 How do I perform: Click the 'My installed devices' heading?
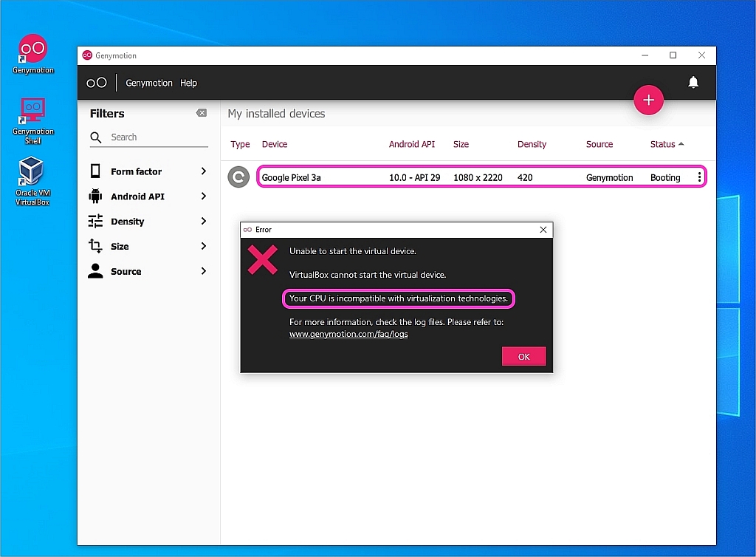(x=276, y=113)
